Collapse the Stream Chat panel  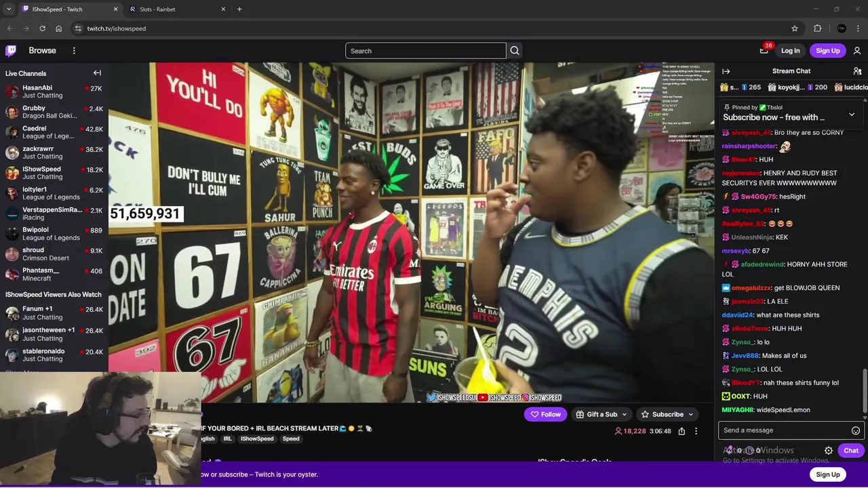click(726, 71)
